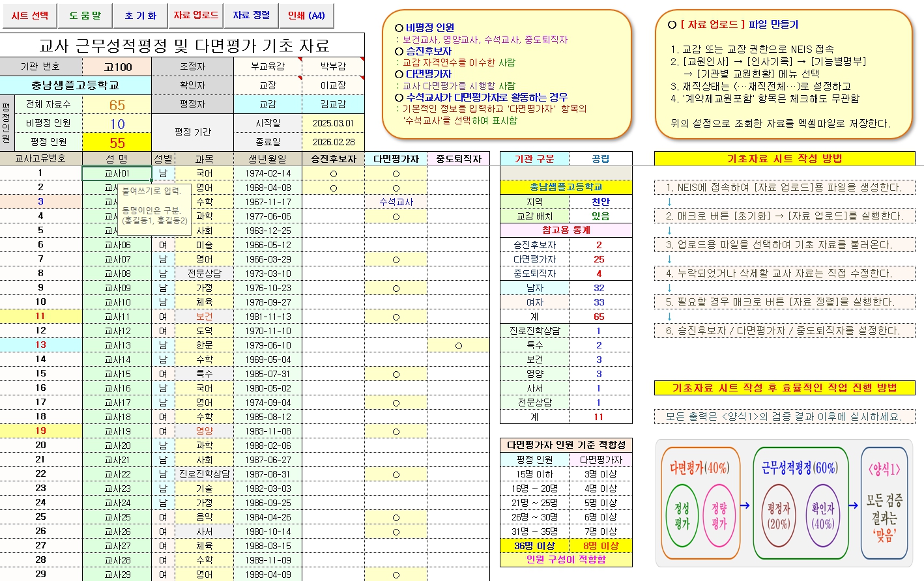Open 도움말 with the macro button
The image size is (924, 581).
pos(85,16)
